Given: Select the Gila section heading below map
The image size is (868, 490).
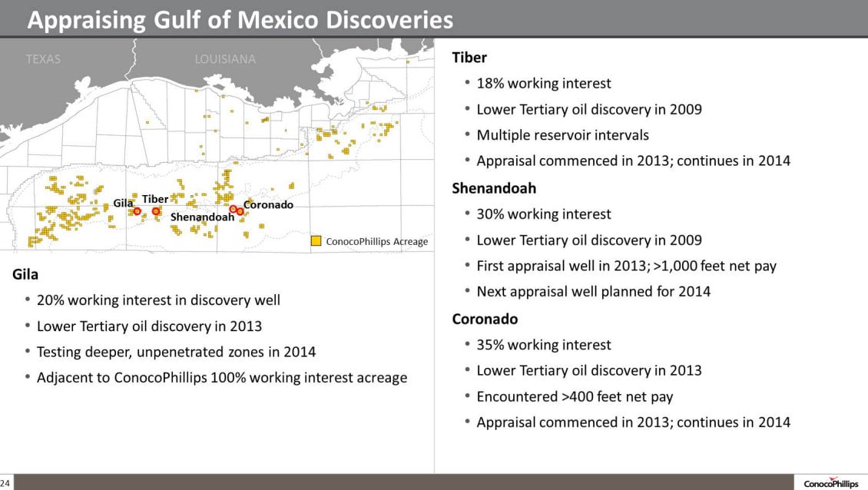Looking at the screenshot, I should coord(25,274).
